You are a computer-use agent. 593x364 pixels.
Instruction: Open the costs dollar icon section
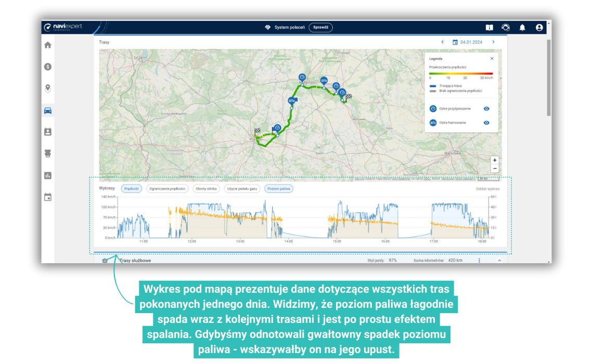coord(48,67)
